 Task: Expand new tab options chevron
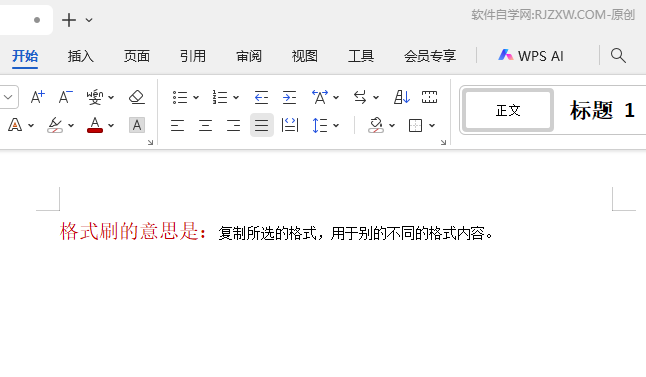pos(89,20)
